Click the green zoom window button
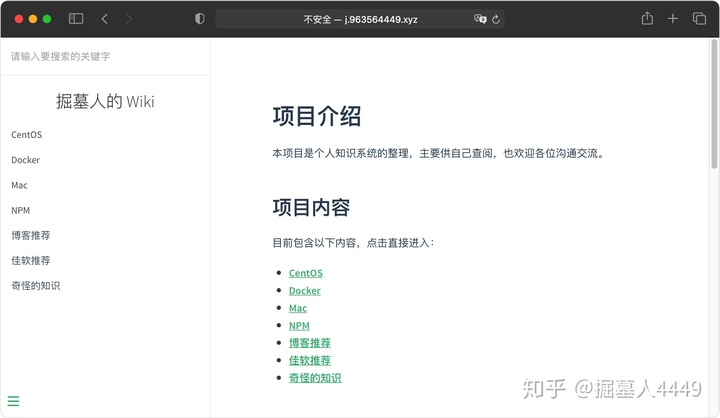Image resolution: width=720 pixels, height=418 pixels. coord(47,19)
